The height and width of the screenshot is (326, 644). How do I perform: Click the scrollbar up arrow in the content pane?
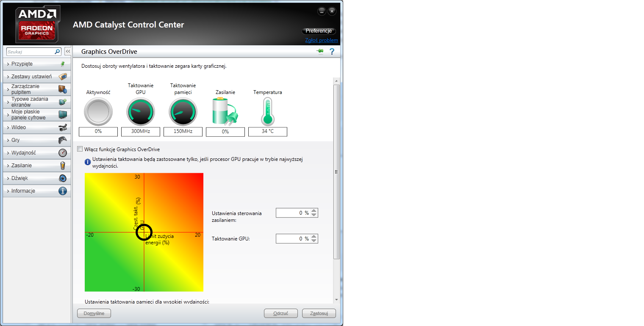click(x=336, y=81)
